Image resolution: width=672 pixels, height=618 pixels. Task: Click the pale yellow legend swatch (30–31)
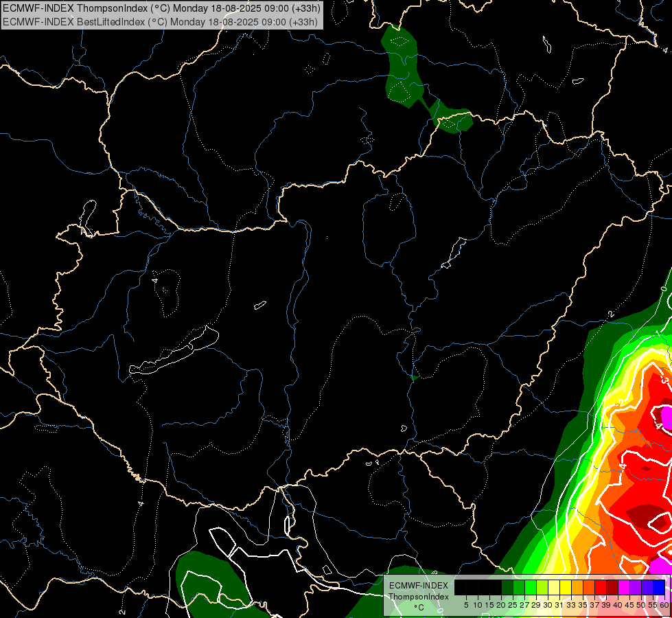coord(554,587)
